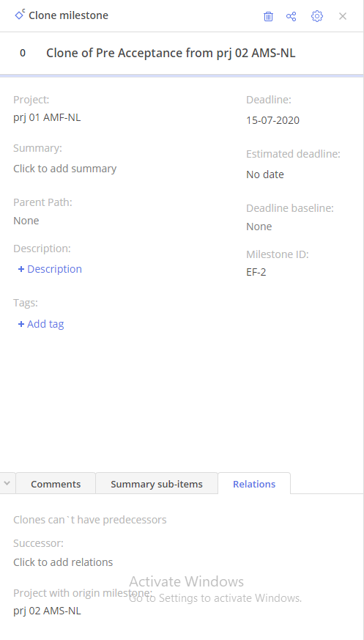Edit the deadline date 15-07-2020

pos(272,120)
